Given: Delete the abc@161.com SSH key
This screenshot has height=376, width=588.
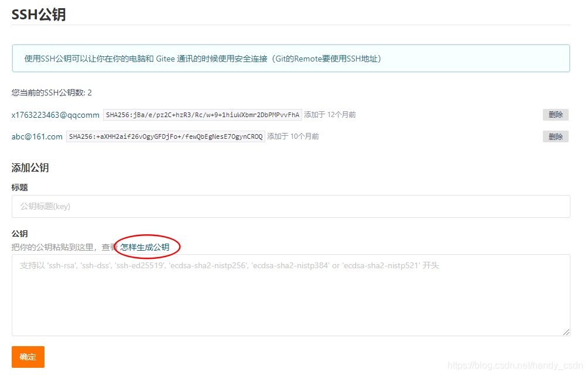Looking at the screenshot, I should point(555,136).
